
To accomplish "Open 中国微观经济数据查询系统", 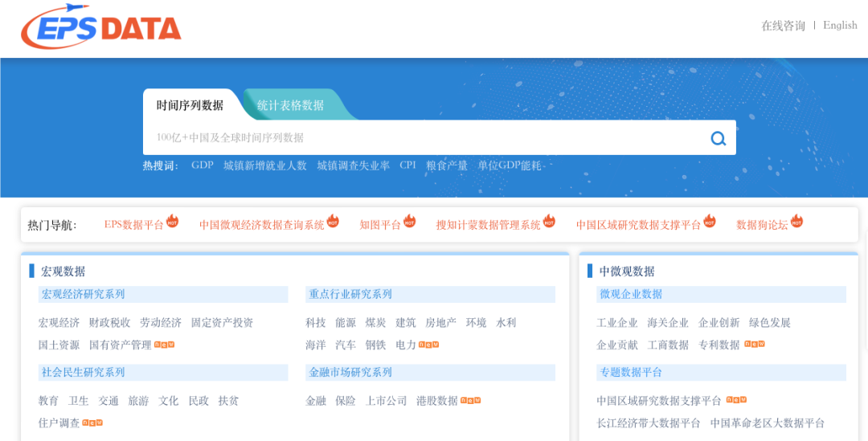I will (x=262, y=225).
